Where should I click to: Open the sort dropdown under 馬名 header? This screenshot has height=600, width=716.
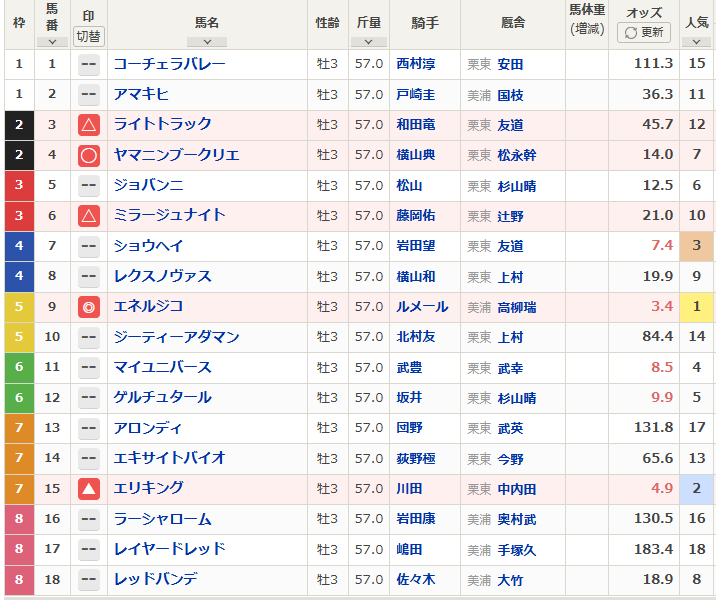[x=207, y=41]
